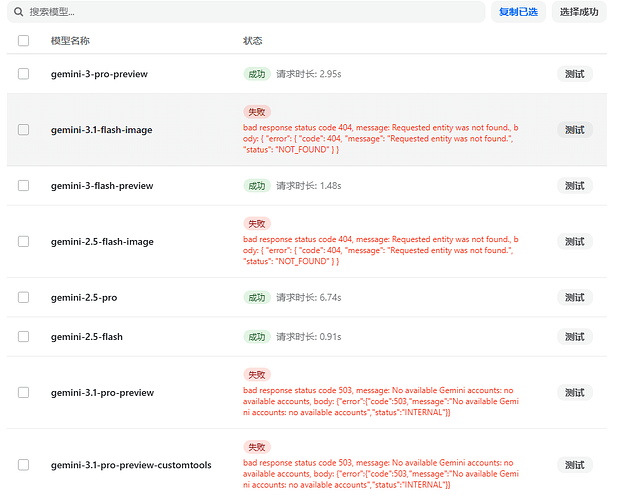The height and width of the screenshot is (500, 620).
Task: Check the gemini-3-flash-preview row checkbox
Action: coord(23,185)
